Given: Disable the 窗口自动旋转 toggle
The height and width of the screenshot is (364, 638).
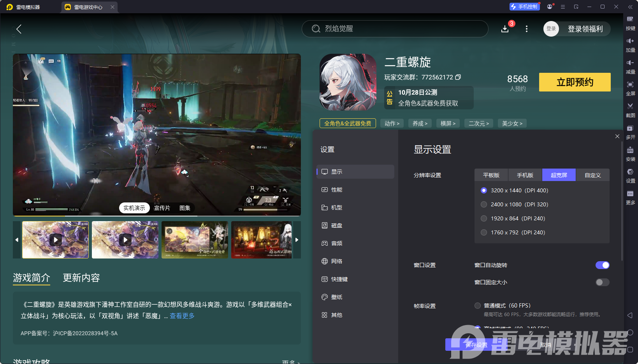Looking at the screenshot, I should [x=602, y=265].
